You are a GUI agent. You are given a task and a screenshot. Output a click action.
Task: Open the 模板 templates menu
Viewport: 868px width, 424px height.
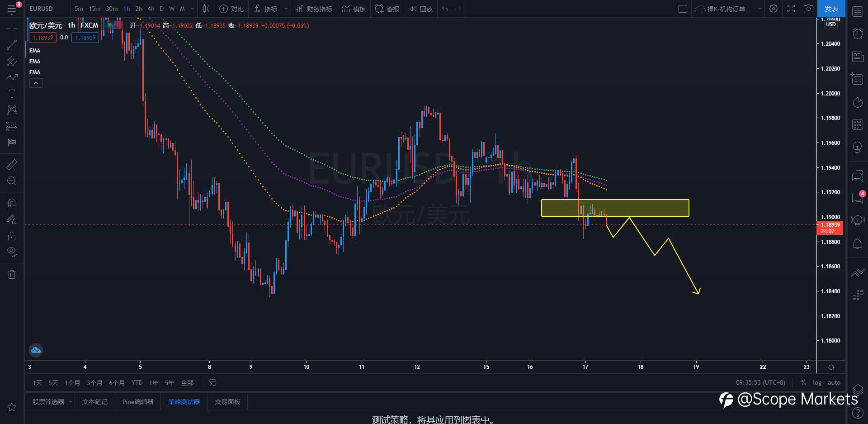click(354, 9)
